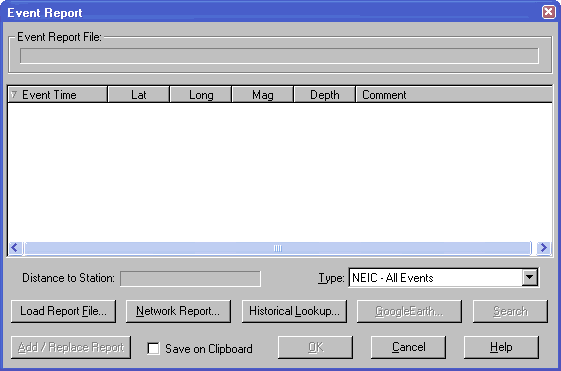This screenshot has height=371, width=561.
Task: Click the Depth column header
Action: click(x=325, y=94)
